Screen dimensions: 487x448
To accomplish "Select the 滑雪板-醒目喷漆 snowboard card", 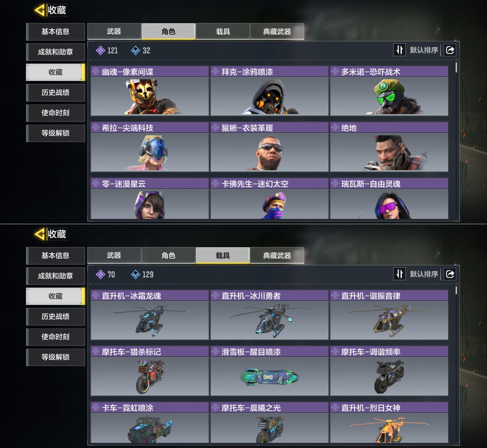I will (x=270, y=371).
